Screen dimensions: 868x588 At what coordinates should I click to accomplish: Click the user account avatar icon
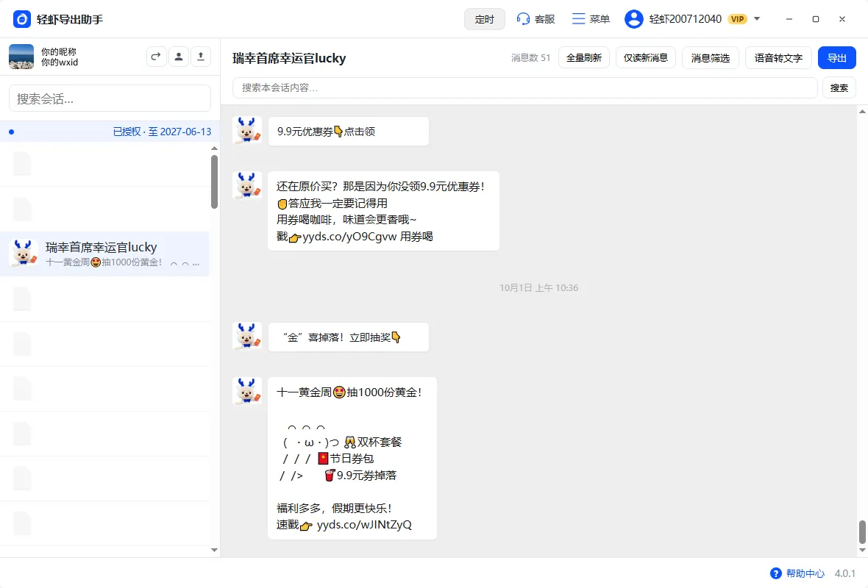[x=634, y=19]
